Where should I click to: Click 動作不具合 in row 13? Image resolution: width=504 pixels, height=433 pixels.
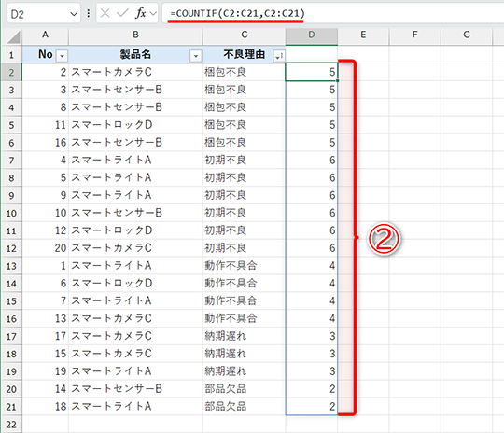[231, 266]
